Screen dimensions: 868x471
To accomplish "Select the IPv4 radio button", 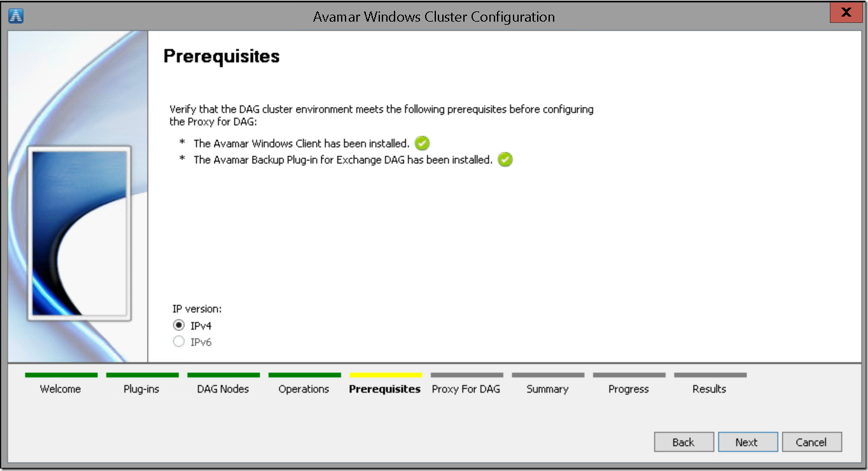I will point(179,325).
